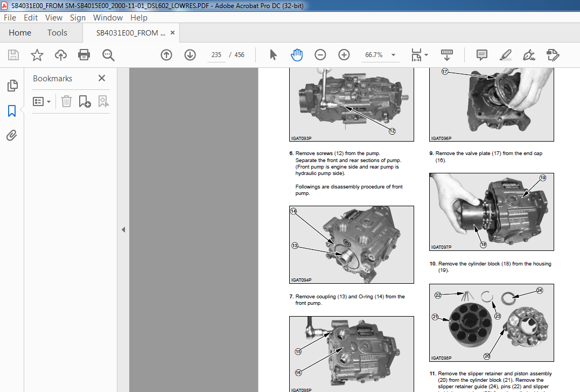The height and width of the screenshot is (392, 580).
Task: Click the total pages '456' label
Action: pyautogui.click(x=239, y=55)
